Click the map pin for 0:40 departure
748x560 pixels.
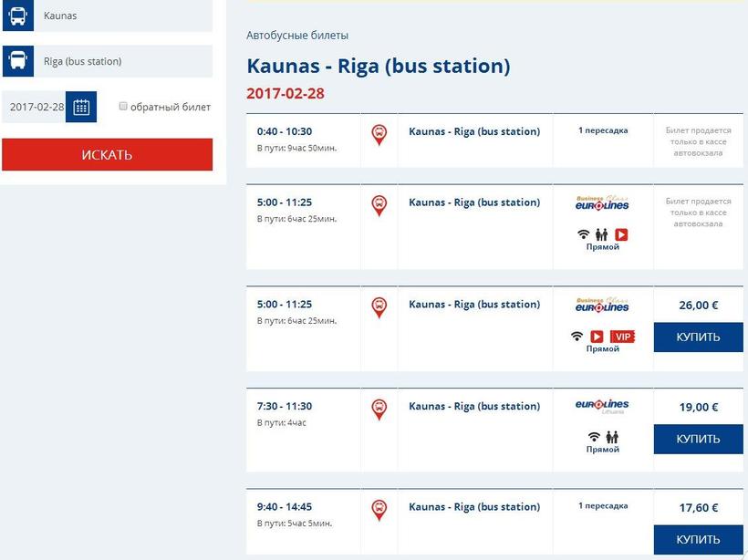pos(379,135)
